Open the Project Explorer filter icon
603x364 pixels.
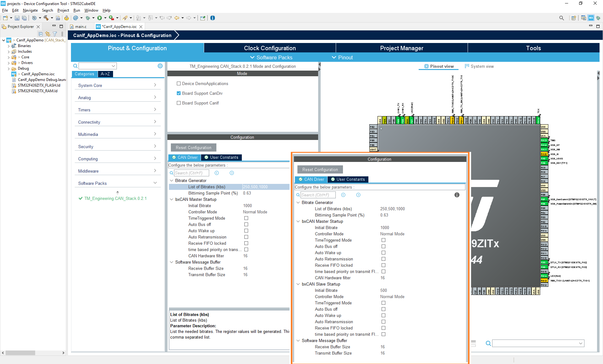tap(55, 34)
